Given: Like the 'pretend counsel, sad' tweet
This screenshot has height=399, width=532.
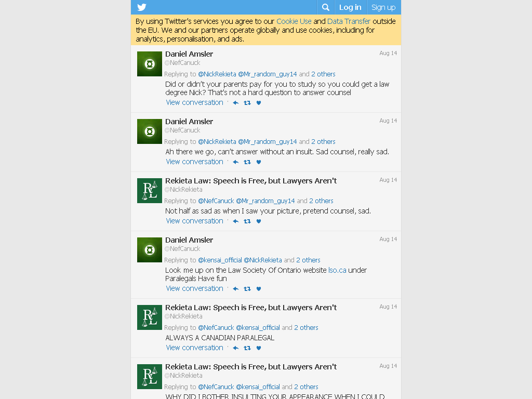Looking at the screenshot, I should (259, 221).
